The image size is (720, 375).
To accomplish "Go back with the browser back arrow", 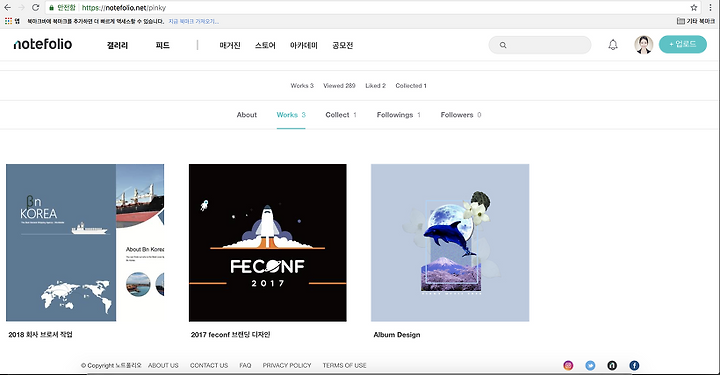I will pyautogui.click(x=7, y=7).
